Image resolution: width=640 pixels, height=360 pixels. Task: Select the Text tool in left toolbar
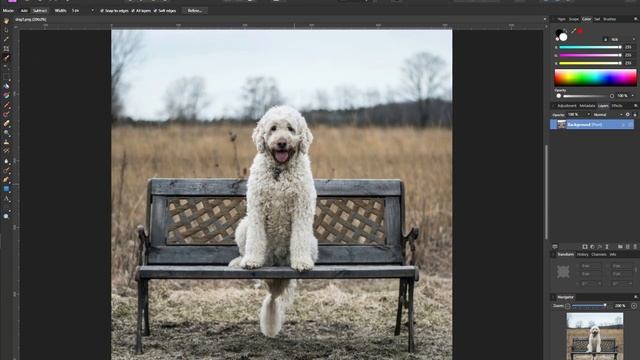pyautogui.click(x=6, y=199)
